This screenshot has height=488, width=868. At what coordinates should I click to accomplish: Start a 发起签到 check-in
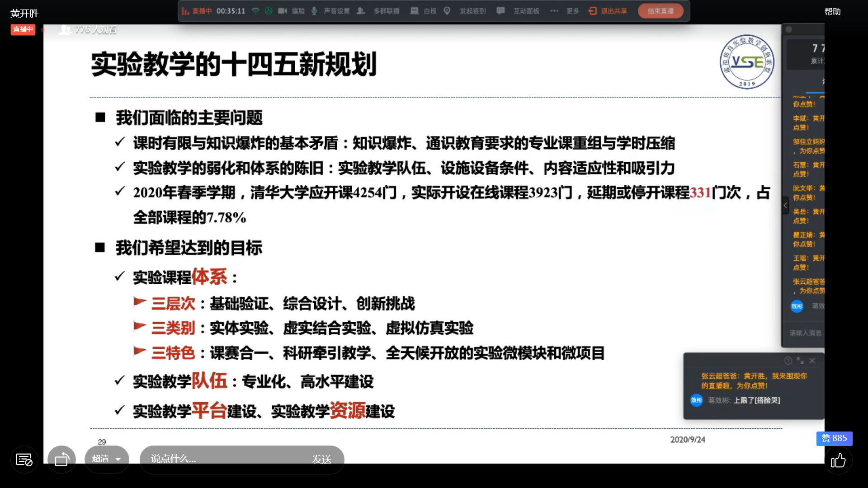point(466,11)
